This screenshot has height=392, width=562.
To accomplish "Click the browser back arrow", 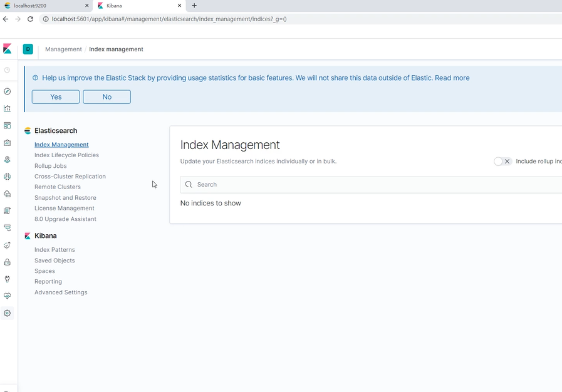I will [6, 19].
